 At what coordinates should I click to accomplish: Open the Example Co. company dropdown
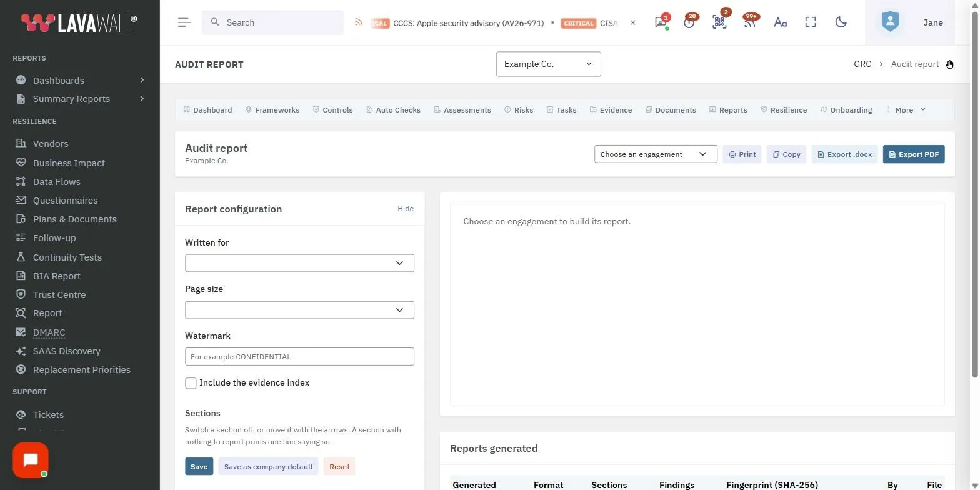(x=548, y=64)
